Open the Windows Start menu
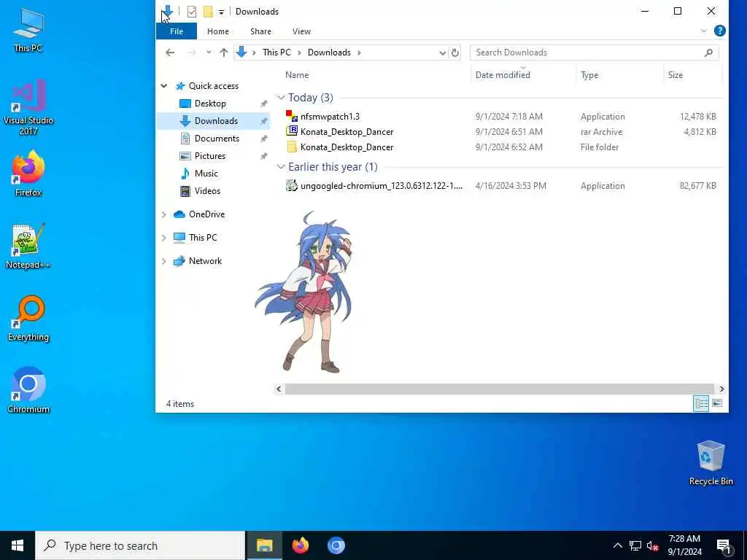Viewport: 747px width, 560px height. coord(18,545)
